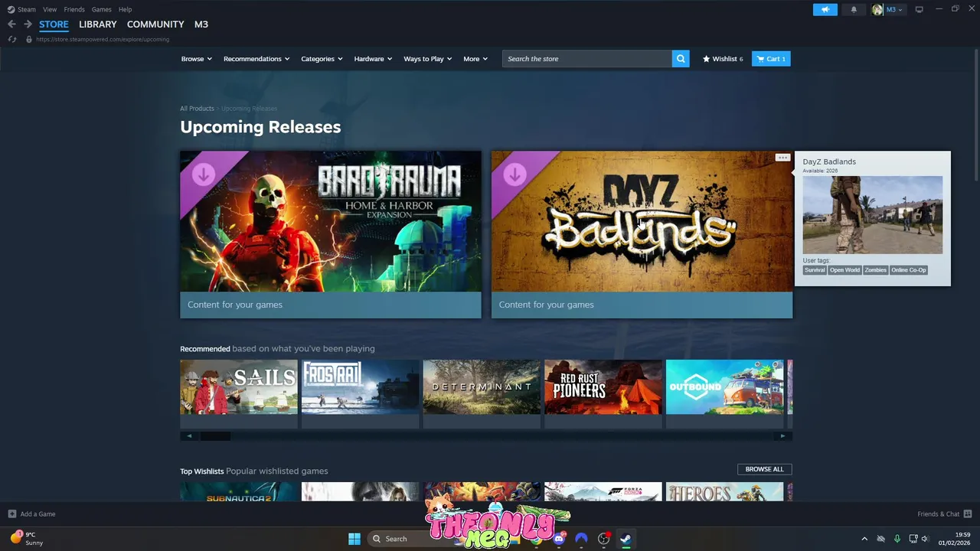The width and height of the screenshot is (980, 551).
Task: Go to All Products breadcrumb link
Action: pyautogui.click(x=197, y=109)
